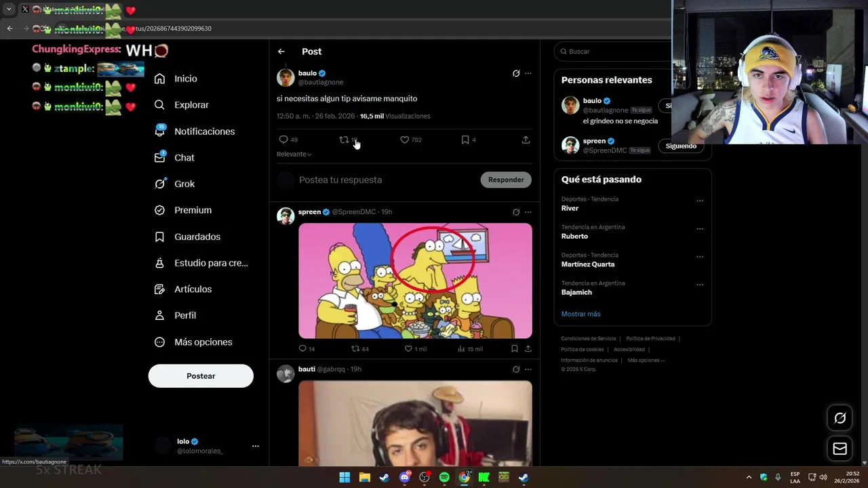The image size is (868, 488).
Task: Open Estudio para creadores icon
Action: [159, 263]
